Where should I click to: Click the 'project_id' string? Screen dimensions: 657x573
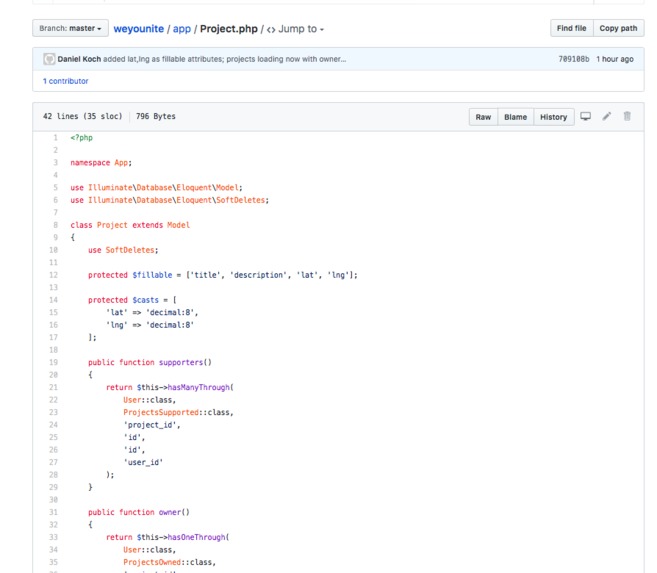click(152, 425)
